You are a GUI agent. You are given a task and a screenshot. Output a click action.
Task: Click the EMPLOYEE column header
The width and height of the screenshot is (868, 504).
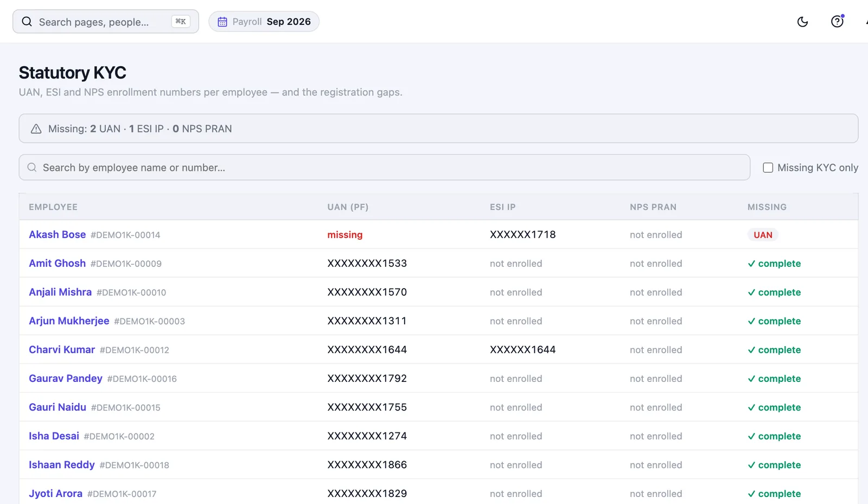53,207
